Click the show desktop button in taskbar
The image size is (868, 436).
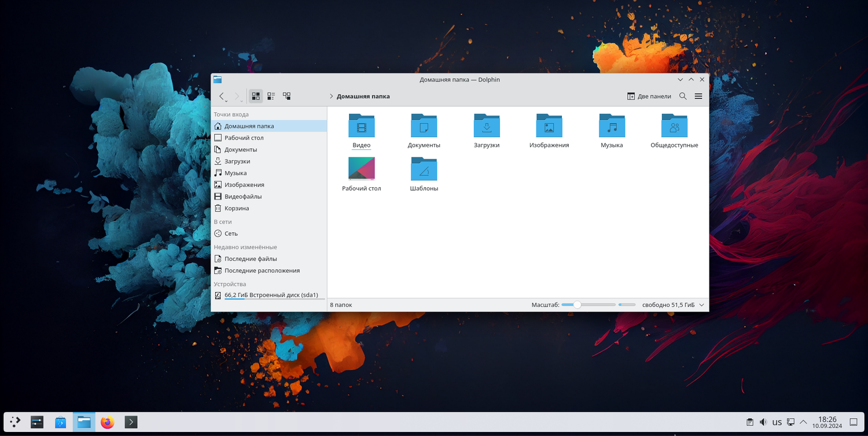click(854, 422)
